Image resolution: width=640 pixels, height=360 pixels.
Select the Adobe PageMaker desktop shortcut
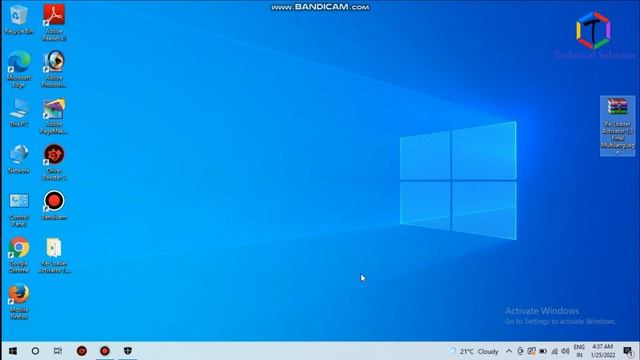click(x=54, y=116)
